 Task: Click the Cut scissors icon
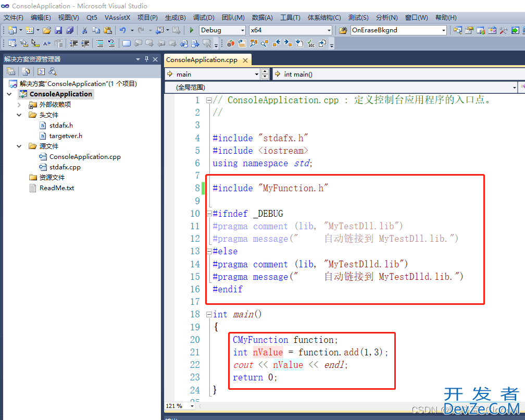85,30
